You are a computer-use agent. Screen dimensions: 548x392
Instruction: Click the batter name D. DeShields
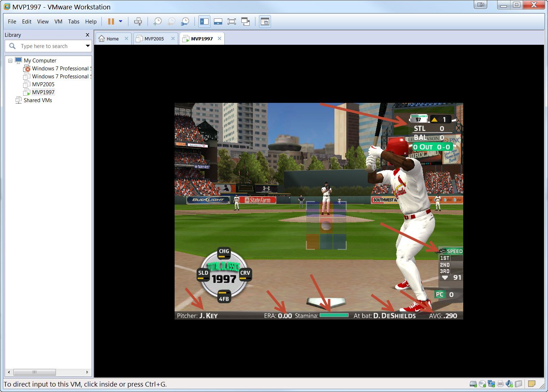(394, 316)
